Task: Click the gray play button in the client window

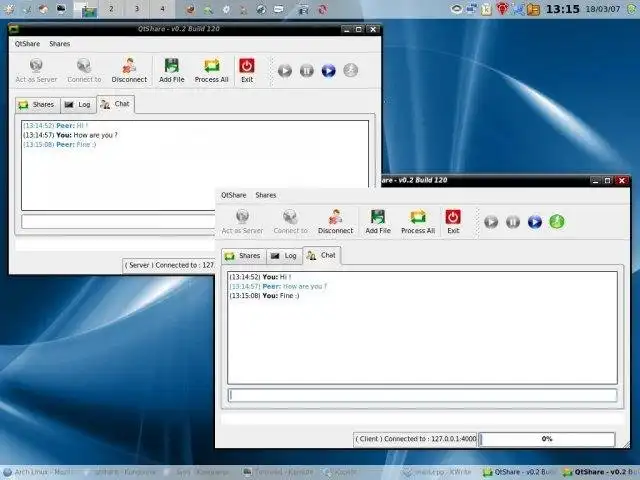Action: (x=491, y=222)
